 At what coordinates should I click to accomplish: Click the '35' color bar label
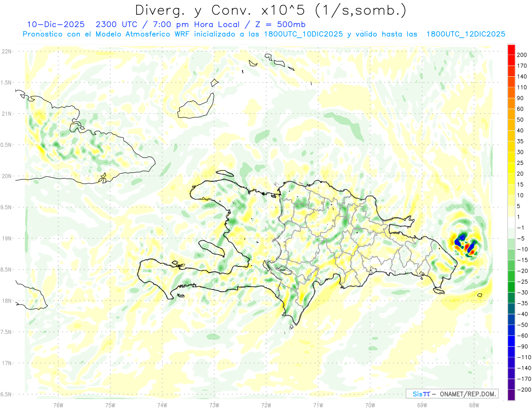point(521,141)
